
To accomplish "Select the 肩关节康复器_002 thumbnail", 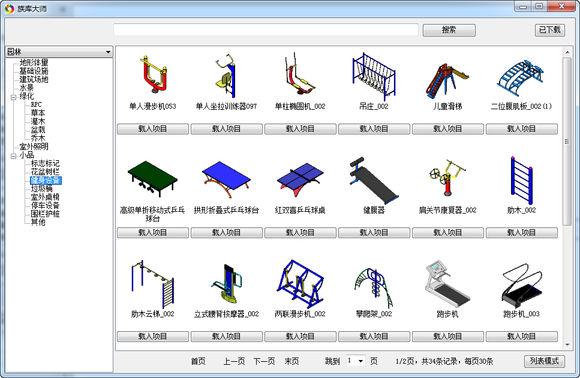I will click(447, 178).
